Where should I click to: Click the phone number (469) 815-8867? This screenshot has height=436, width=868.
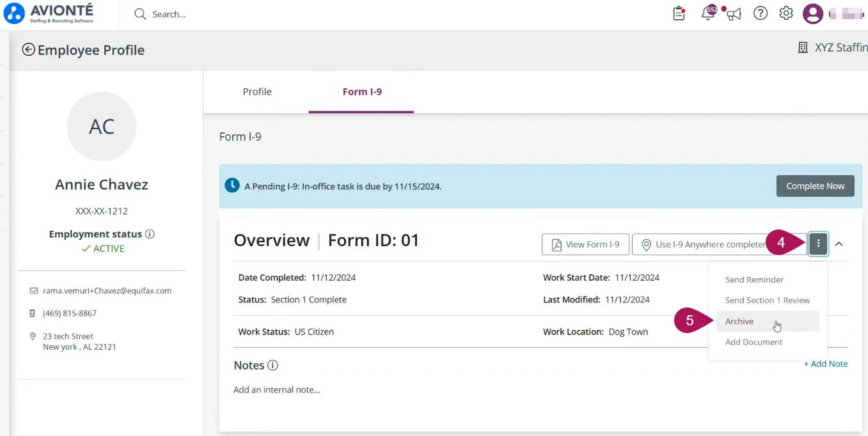click(x=70, y=313)
